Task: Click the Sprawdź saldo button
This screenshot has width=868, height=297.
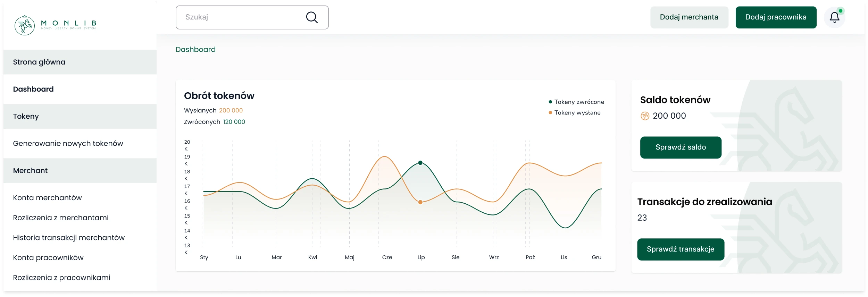Action: pyautogui.click(x=681, y=147)
